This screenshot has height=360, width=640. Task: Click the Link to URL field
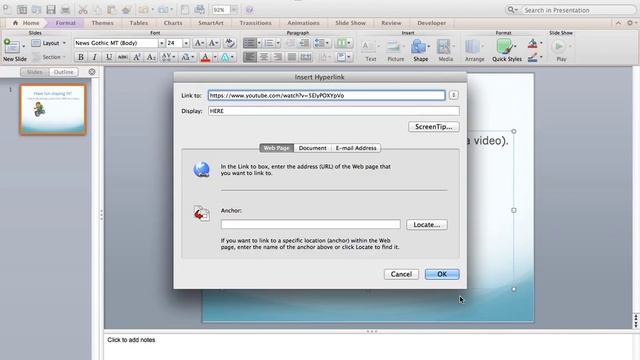(x=327, y=96)
